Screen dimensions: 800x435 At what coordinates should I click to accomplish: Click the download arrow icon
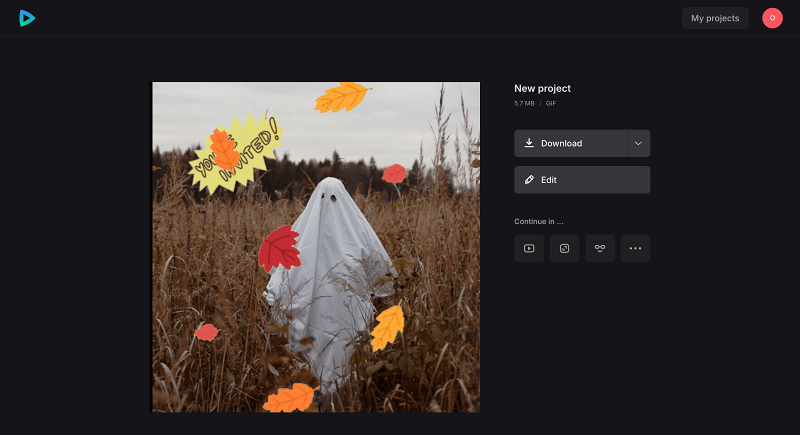coord(529,143)
